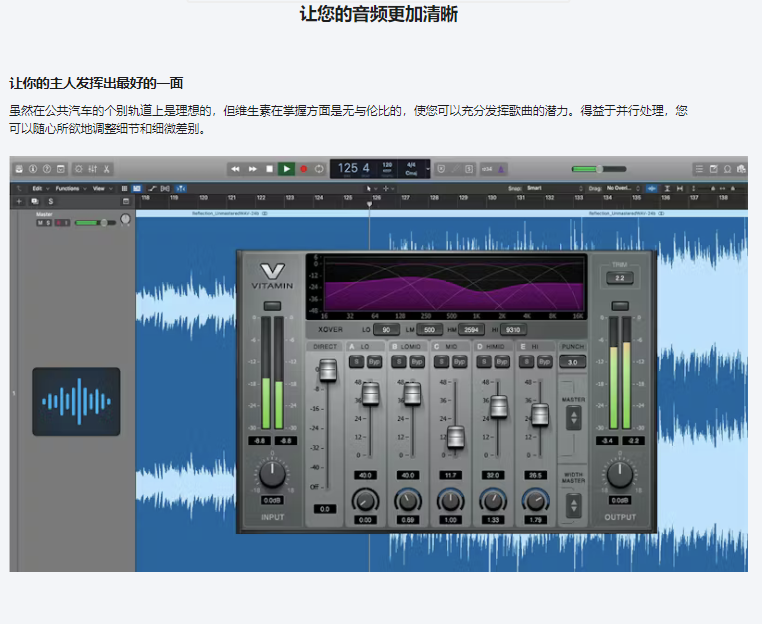This screenshot has height=624, width=762.
Task: Click the Rewind transport button
Action: 235,169
